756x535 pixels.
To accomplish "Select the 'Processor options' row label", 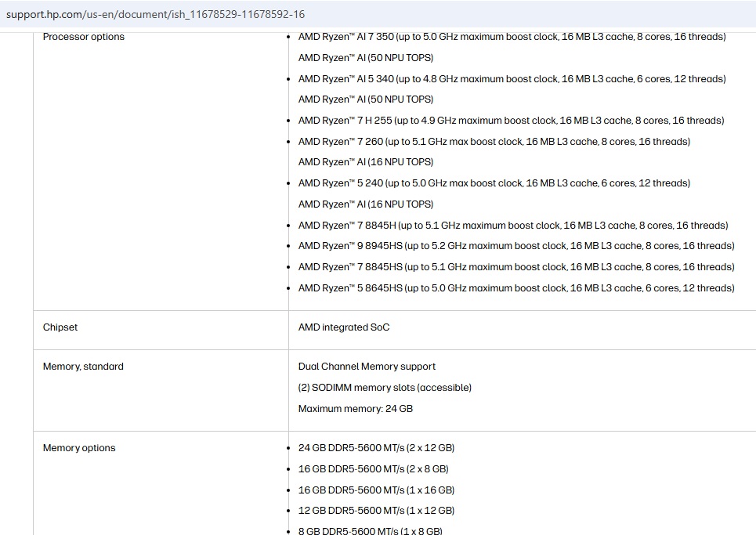I will point(83,37).
